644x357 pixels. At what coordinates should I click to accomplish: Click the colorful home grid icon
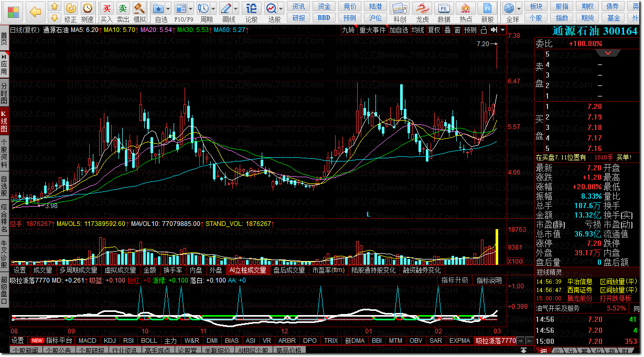pyautogui.click(x=14, y=11)
